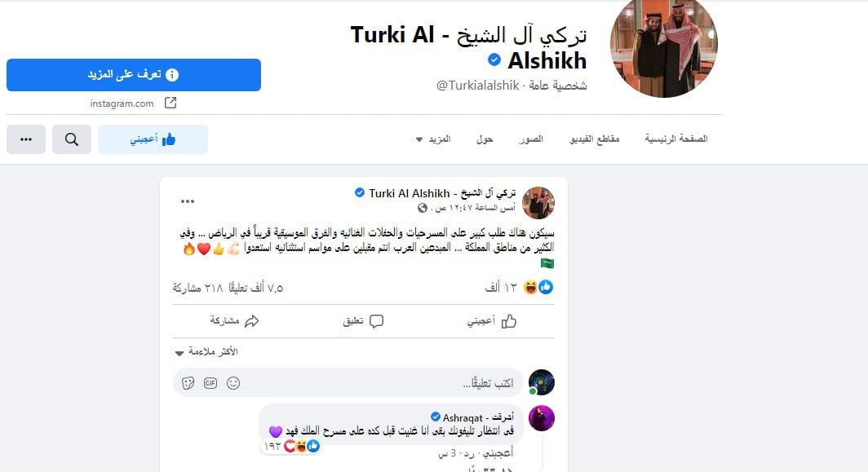Open the post's three-dots options menu
Viewport: 868px width, 472px height.
188,201
